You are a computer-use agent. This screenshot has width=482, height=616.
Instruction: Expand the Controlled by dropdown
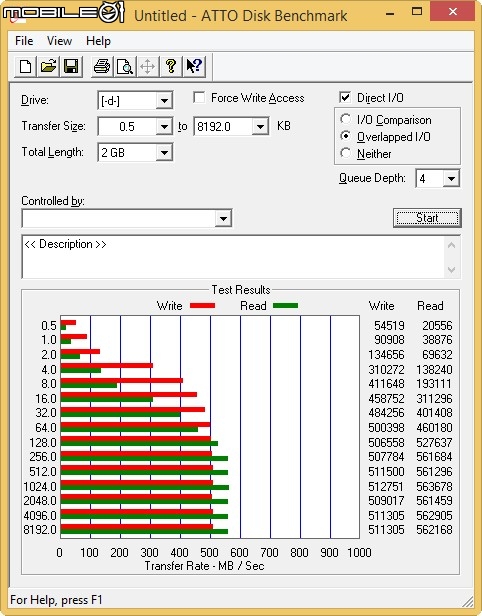click(223, 218)
